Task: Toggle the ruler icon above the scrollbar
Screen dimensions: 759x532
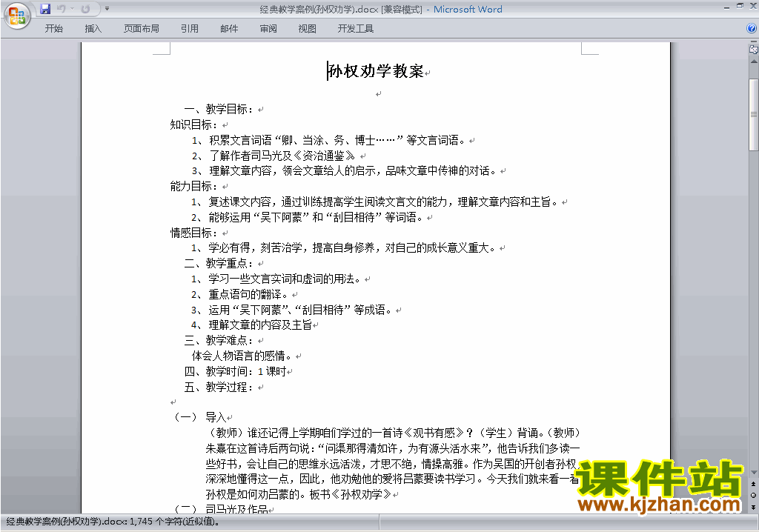Action: click(753, 50)
